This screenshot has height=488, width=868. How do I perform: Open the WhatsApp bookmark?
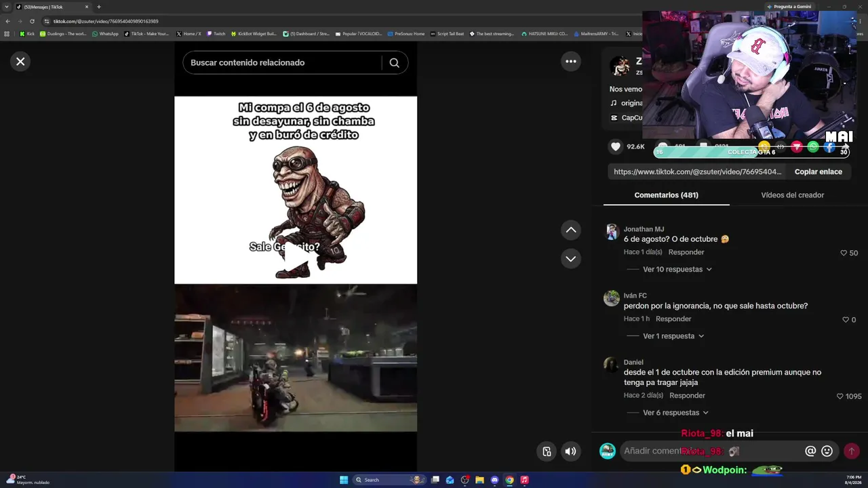click(105, 34)
